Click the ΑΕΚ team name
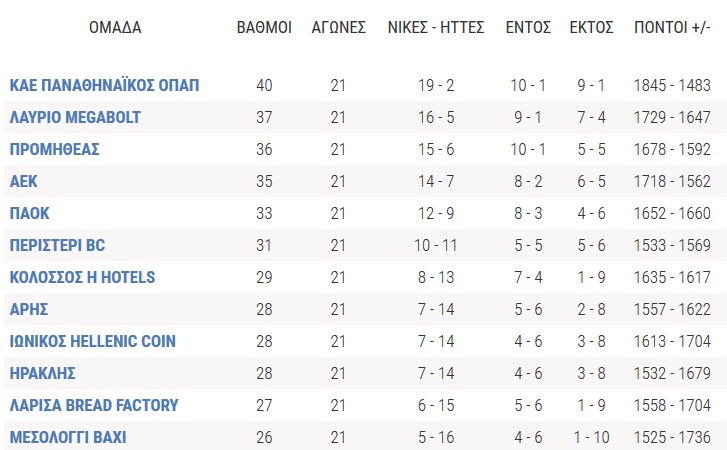Viewport: 727px width, 450px height. 24,181
